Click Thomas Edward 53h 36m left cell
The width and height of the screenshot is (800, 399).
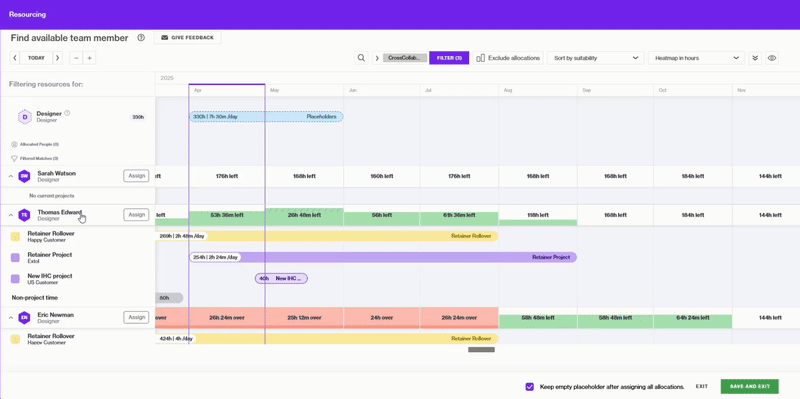(x=227, y=215)
